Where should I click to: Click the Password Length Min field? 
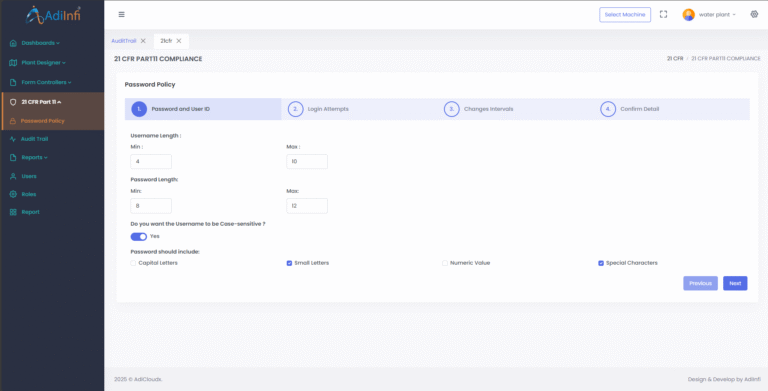coord(151,206)
